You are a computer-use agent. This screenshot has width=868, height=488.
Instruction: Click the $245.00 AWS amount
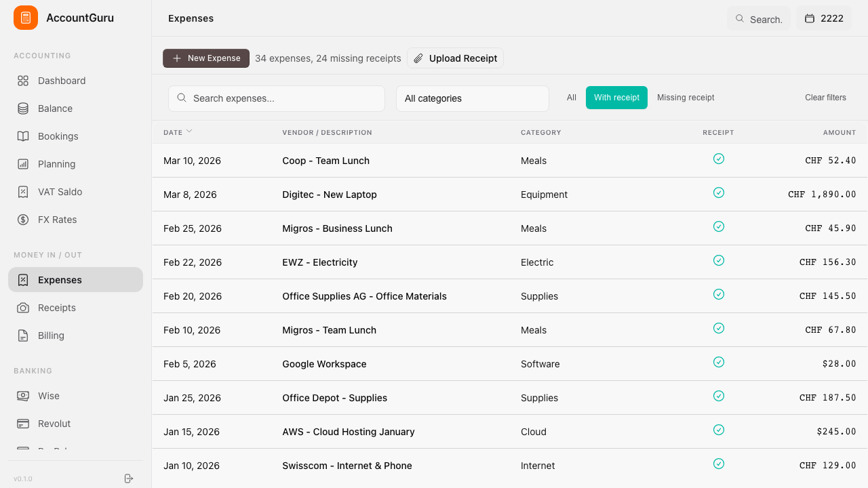pyautogui.click(x=837, y=432)
